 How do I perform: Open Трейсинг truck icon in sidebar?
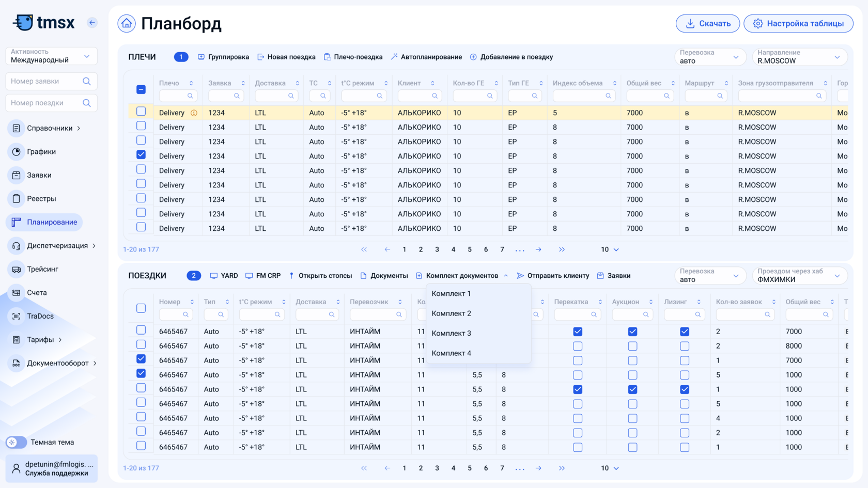pos(17,269)
